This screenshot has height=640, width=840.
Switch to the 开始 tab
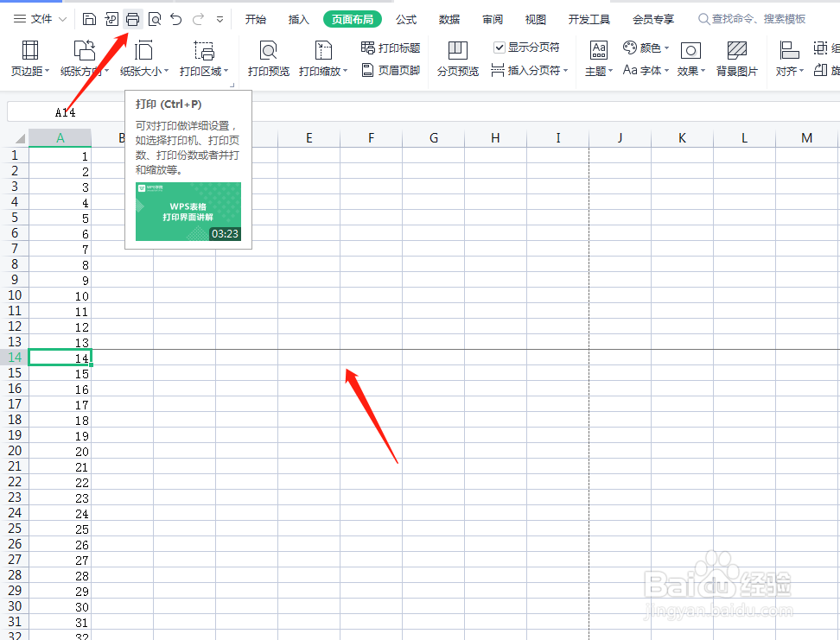click(256, 19)
